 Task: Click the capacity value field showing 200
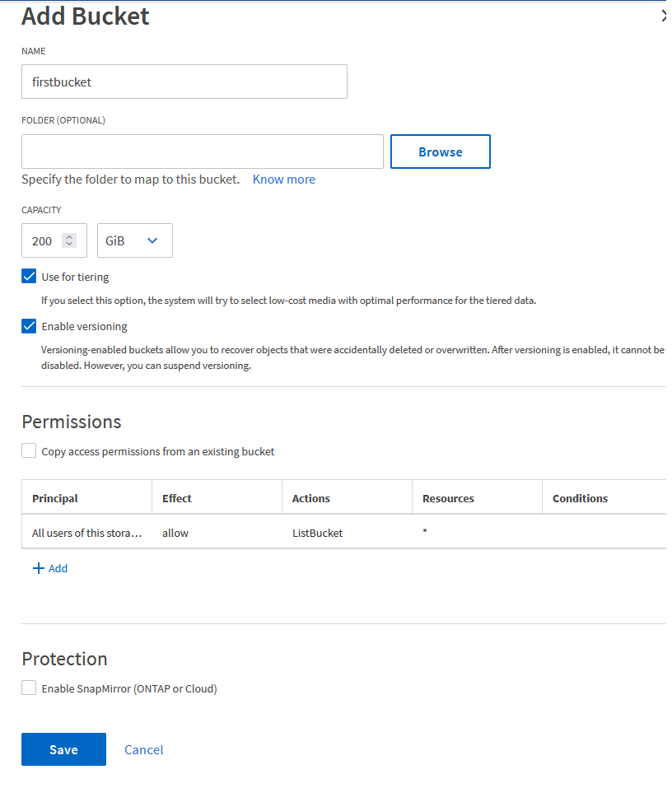(54, 240)
